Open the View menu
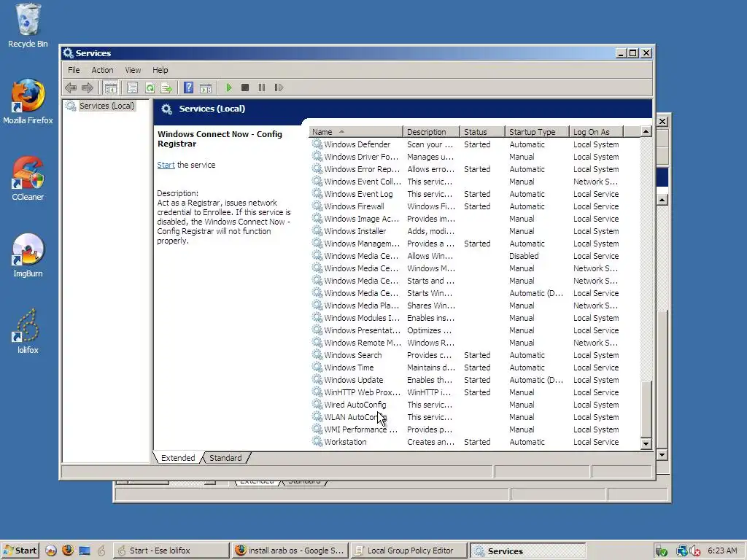Screen dimensions: 747x560 [133, 70]
